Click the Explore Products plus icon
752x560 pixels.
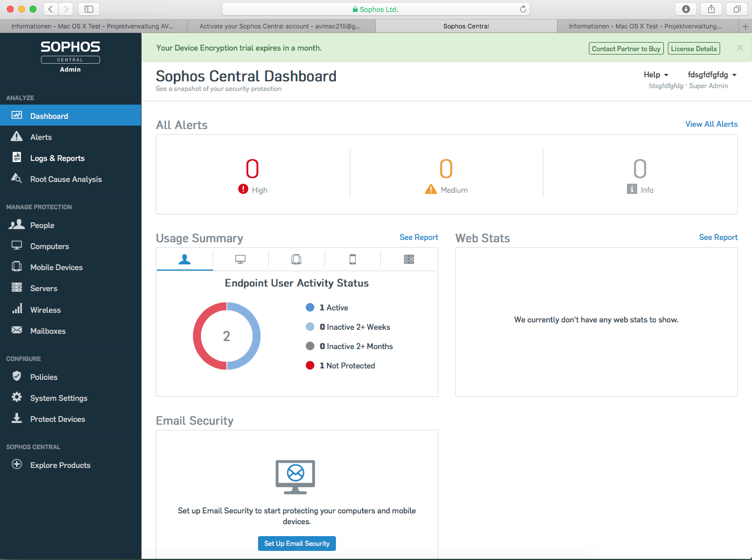pos(17,464)
